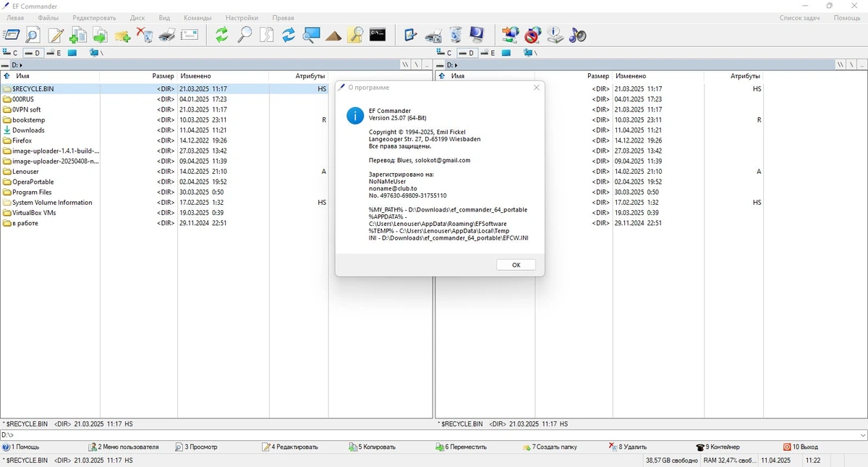Click the split file toolbar icon
This screenshot has width=868, height=467.
click(x=267, y=35)
